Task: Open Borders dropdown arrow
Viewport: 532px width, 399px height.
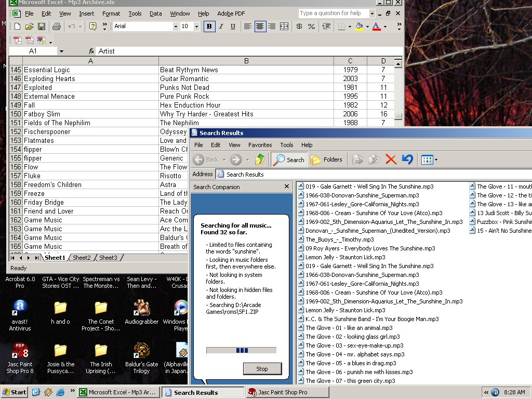Action: (x=350, y=26)
